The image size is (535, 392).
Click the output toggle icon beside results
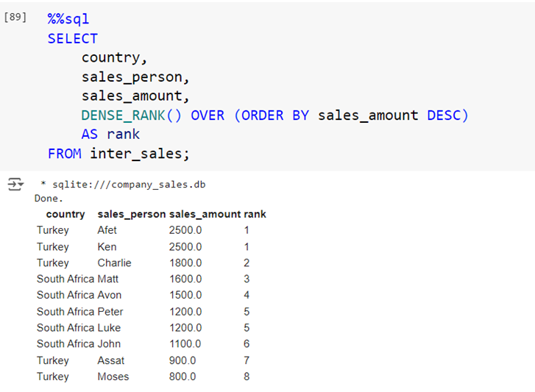tap(15, 184)
